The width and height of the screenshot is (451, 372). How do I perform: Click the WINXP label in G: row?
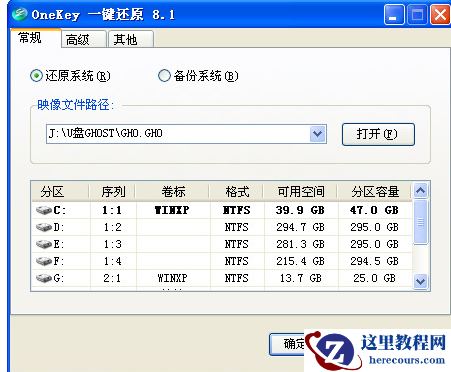click(172, 278)
